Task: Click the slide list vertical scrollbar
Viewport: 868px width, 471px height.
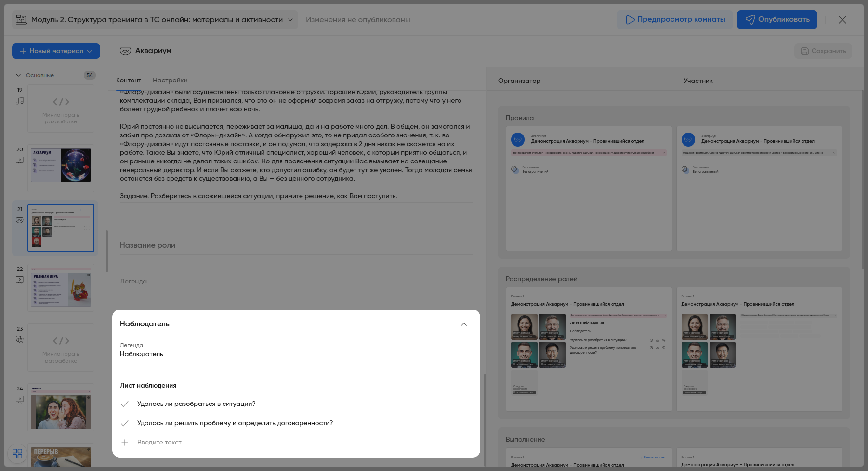Action: [106, 251]
